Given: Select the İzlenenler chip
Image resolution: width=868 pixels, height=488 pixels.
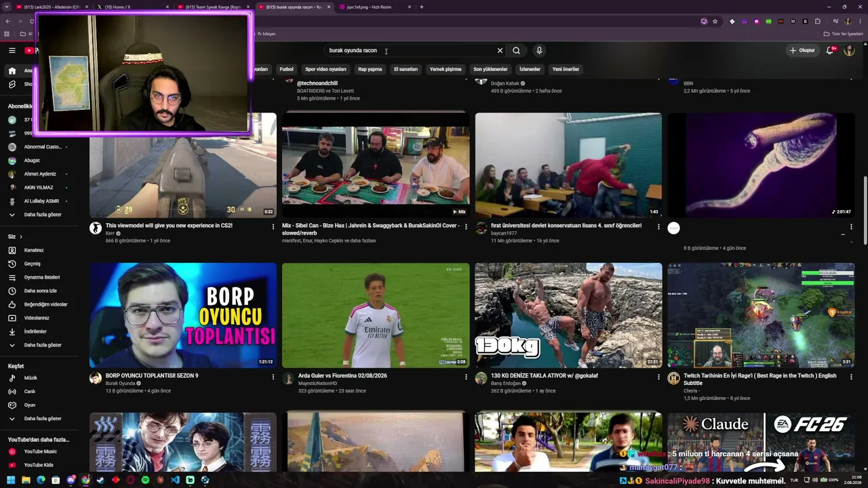Looking at the screenshot, I should (x=530, y=69).
